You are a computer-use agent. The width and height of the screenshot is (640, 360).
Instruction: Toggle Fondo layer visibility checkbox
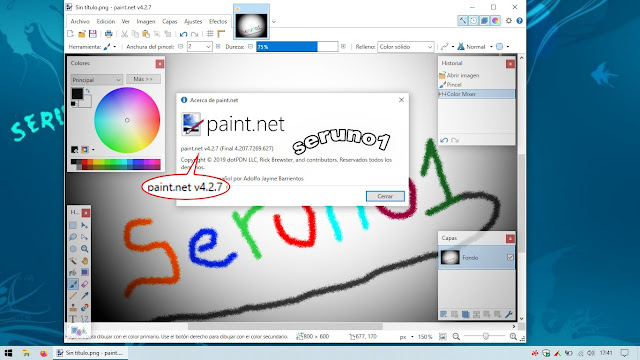pos(510,257)
